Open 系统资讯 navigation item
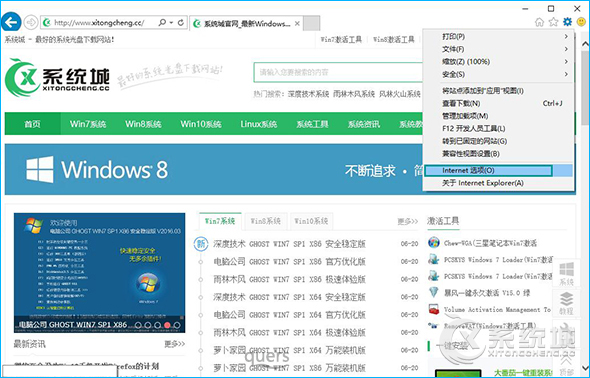 point(364,124)
